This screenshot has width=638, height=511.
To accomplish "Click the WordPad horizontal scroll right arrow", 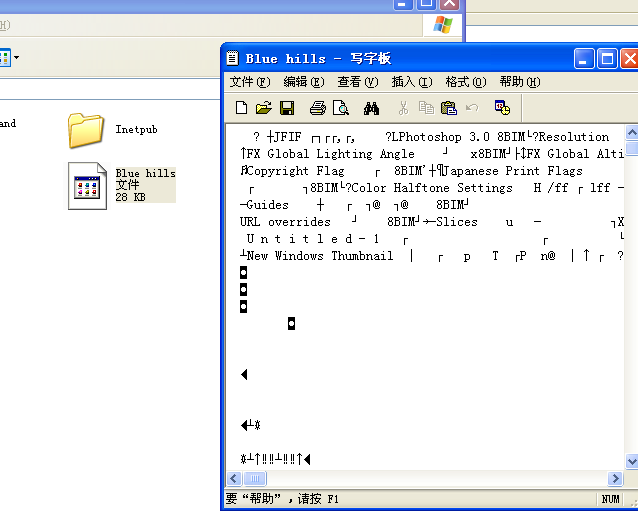I will click(x=615, y=478).
